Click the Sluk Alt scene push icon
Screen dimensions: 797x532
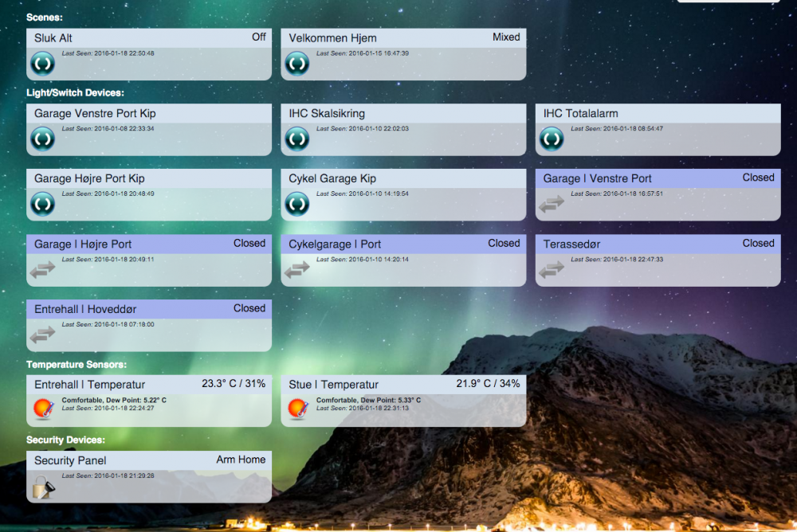click(42, 64)
